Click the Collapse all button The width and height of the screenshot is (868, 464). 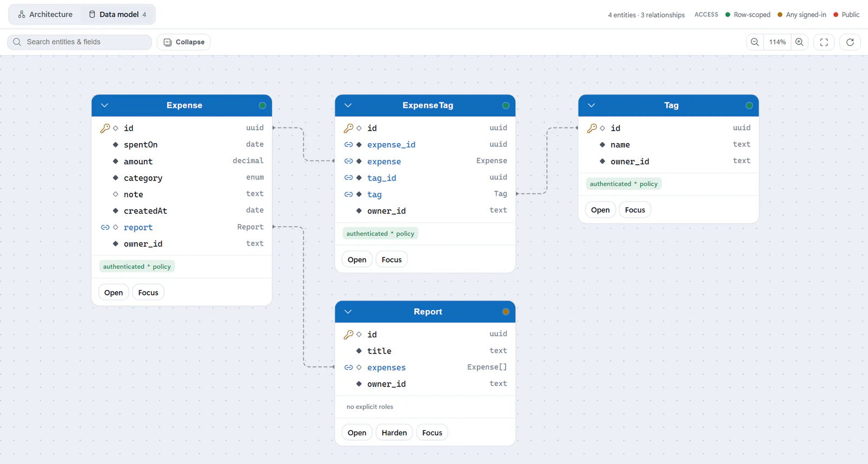pyautogui.click(x=184, y=42)
